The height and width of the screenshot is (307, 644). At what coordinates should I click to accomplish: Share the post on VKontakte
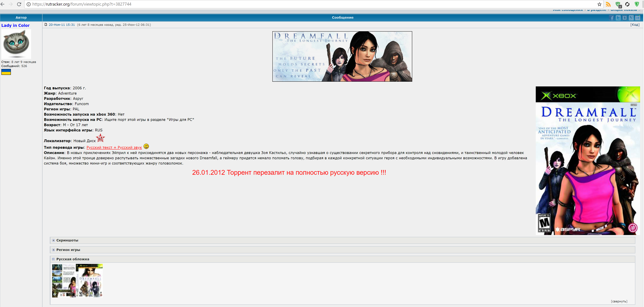pos(625,18)
